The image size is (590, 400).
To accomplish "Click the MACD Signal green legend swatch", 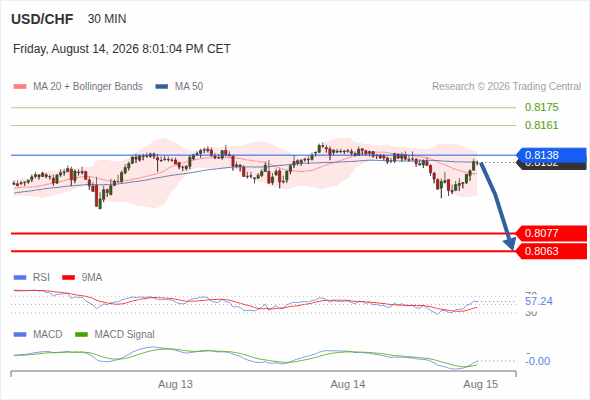I will click(x=81, y=335).
